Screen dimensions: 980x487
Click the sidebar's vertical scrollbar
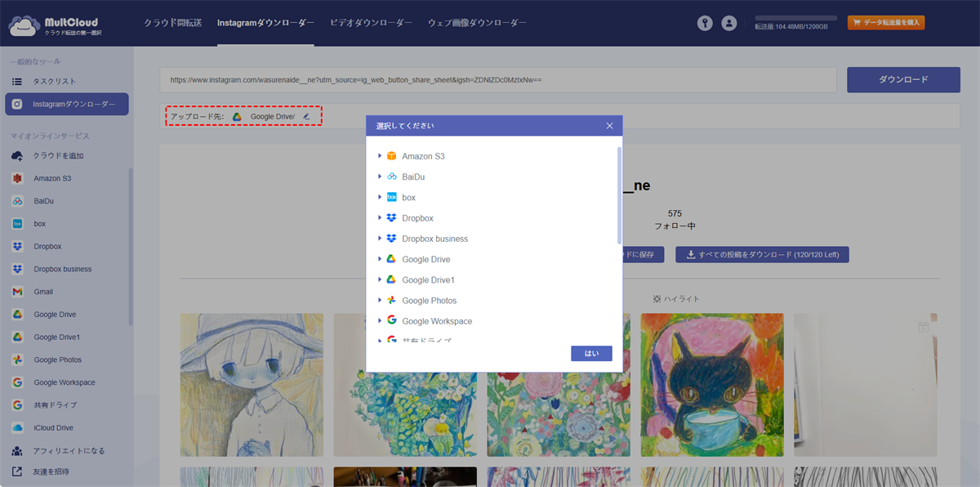[130, 248]
